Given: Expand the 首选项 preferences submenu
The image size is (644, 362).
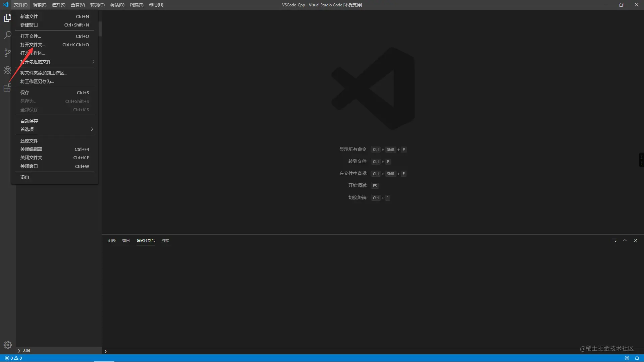Looking at the screenshot, I should point(55,129).
